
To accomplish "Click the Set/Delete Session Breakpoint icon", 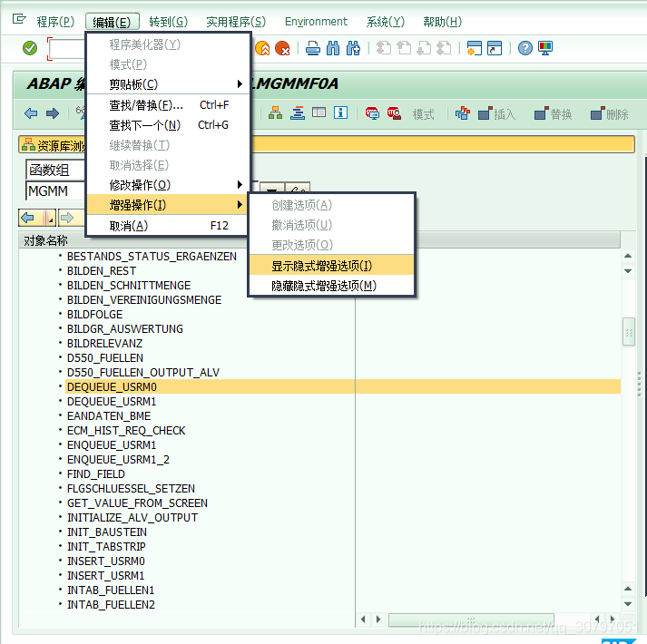I will [x=372, y=112].
